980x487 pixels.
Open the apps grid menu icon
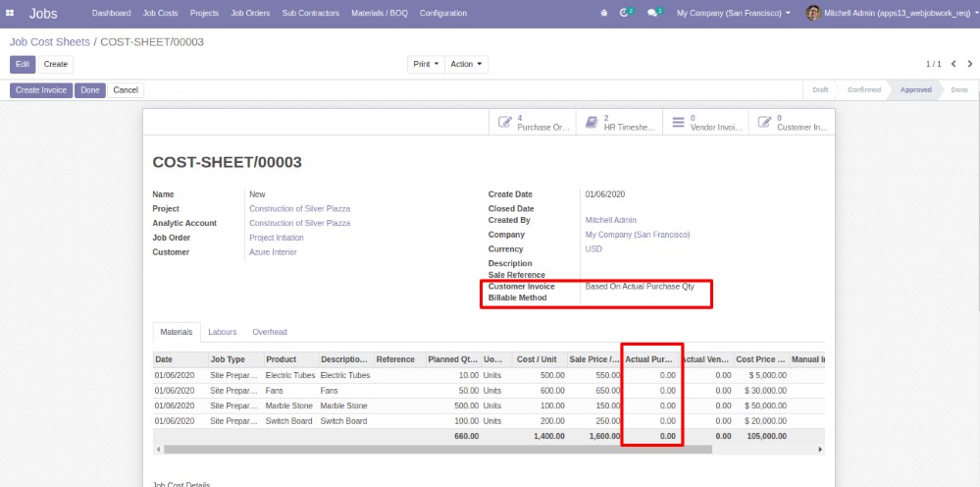(x=10, y=14)
